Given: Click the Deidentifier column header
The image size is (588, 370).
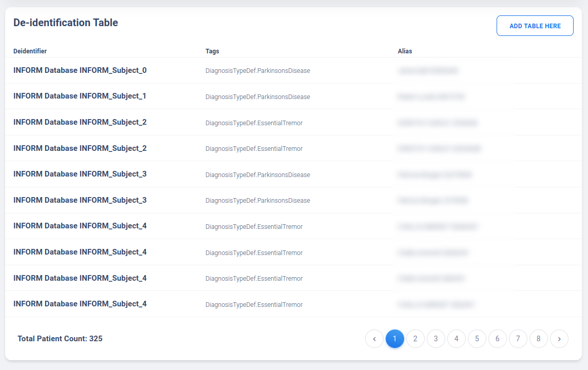Looking at the screenshot, I should point(30,51).
